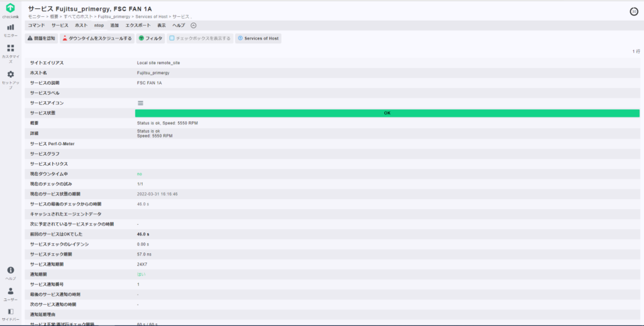Screen dimensions: 644x326
Task: Click the green OK service state bar
Action: coord(387,113)
